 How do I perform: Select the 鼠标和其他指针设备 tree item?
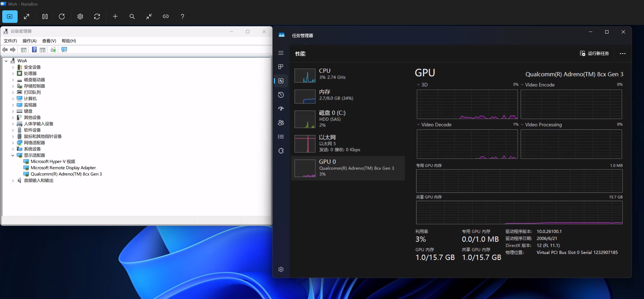pos(43,136)
